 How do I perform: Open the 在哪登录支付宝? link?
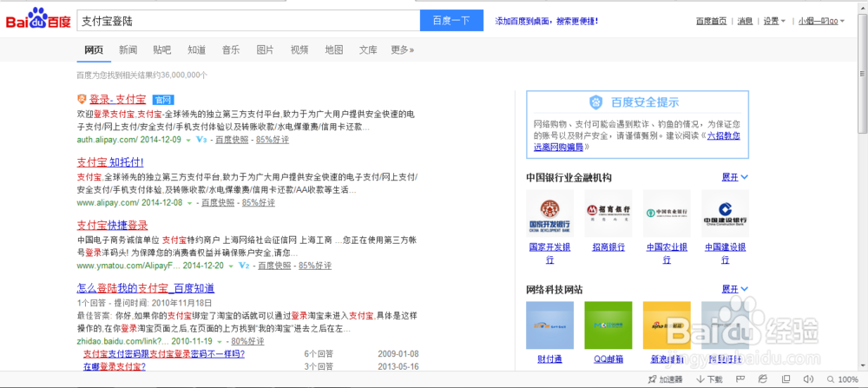coord(115,366)
